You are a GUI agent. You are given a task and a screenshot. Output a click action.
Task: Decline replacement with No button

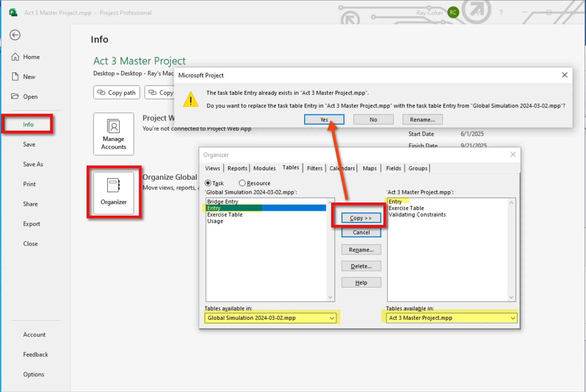[x=373, y=120]
